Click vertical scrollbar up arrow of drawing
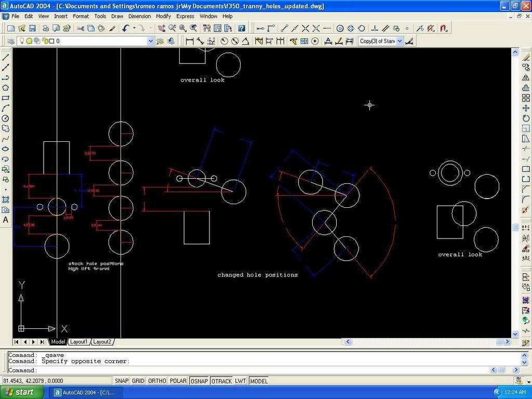 515,52
